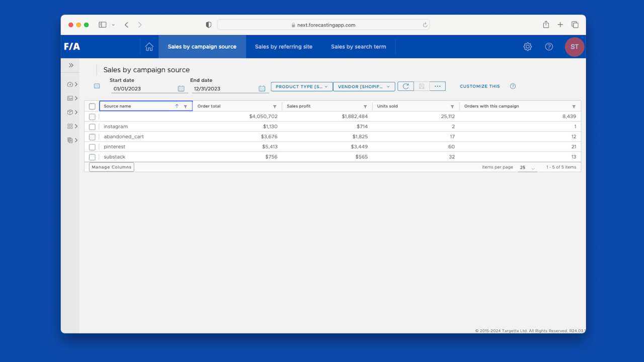Screen dimensions: 644x362
Task: Expand the documents sidebar chevron
Action: point(76,140)
